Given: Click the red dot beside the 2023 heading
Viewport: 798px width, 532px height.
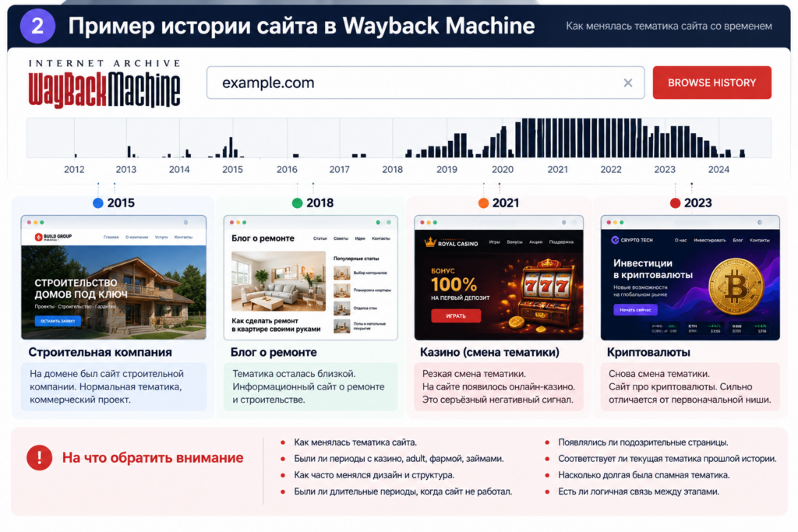Looking at the screenshot, I should tap(676, 203).
